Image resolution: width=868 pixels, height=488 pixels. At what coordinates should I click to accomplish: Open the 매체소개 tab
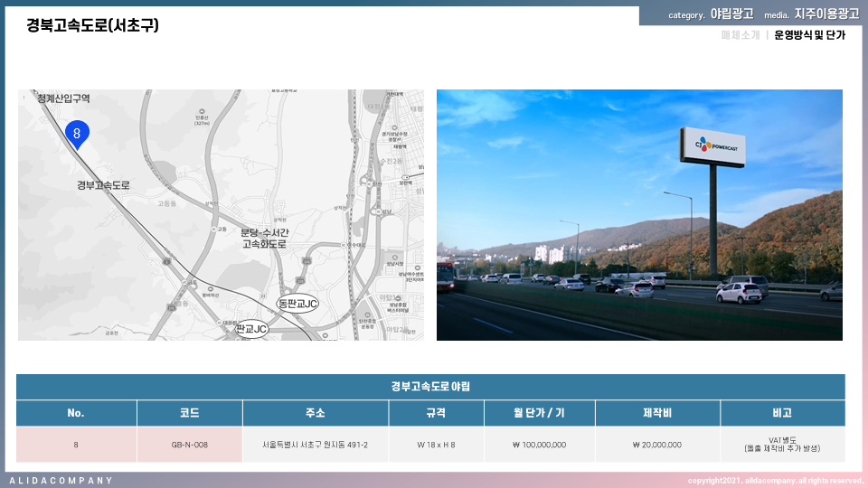[x=740, y=35]
